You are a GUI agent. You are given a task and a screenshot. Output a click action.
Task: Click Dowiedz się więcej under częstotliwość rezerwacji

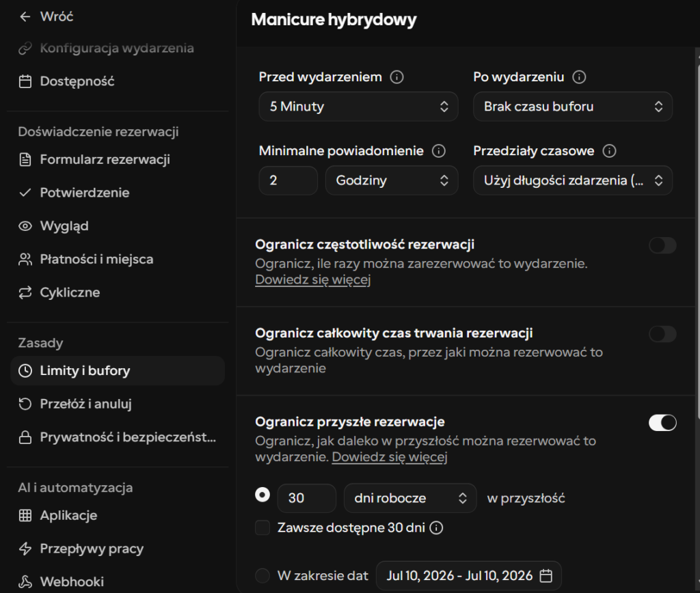pyautogui.click(x=313, y=280)
